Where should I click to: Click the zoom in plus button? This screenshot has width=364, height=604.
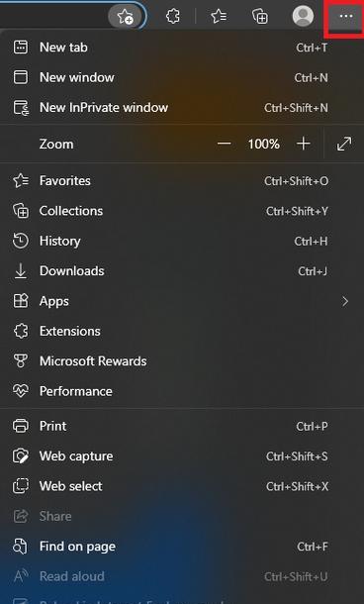tap(304, 144)
